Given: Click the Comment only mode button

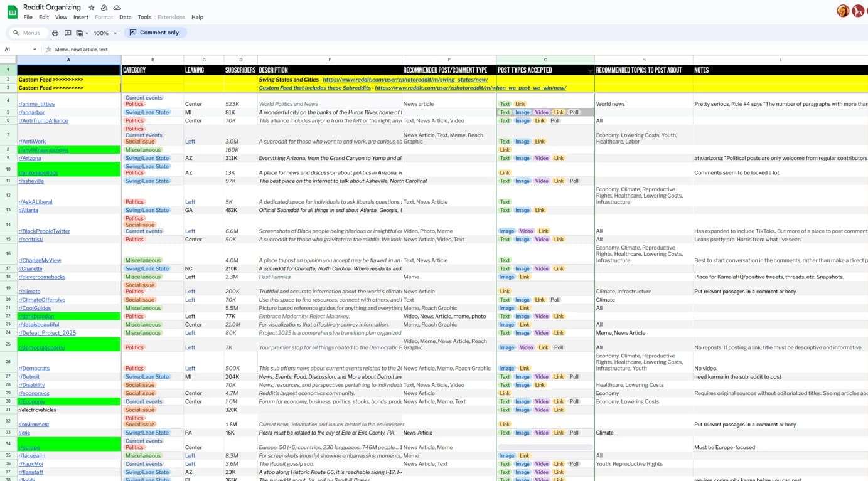Looking at the screenshot, I should click(x=154, y=33).
